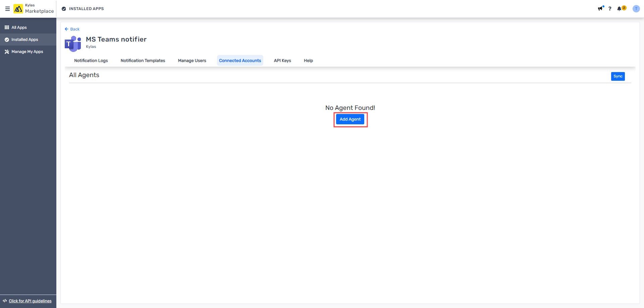Click the MS Teams notifier title
The height and width of the screenshot is (308, 644).
116,39
